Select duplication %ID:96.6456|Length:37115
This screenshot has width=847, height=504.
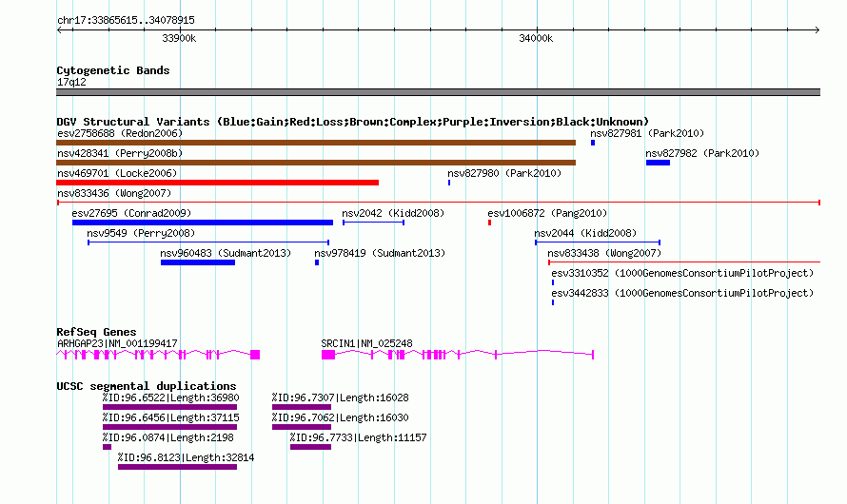click(170, 417)
